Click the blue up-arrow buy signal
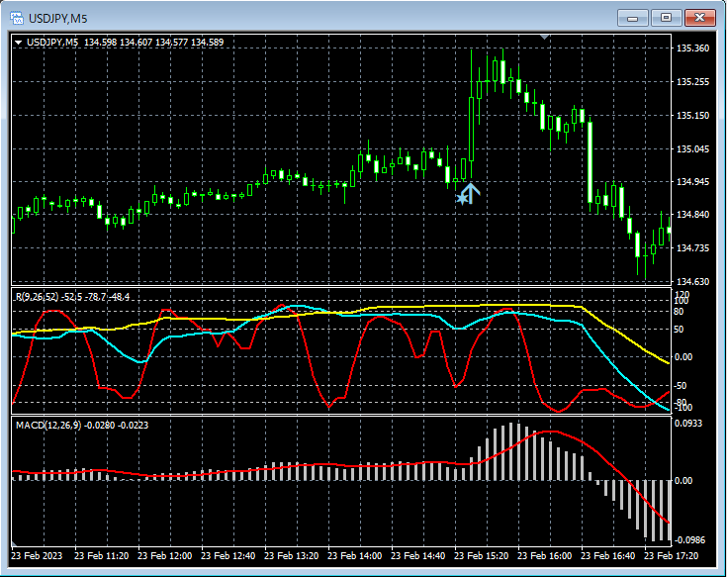 coord(471,193)
